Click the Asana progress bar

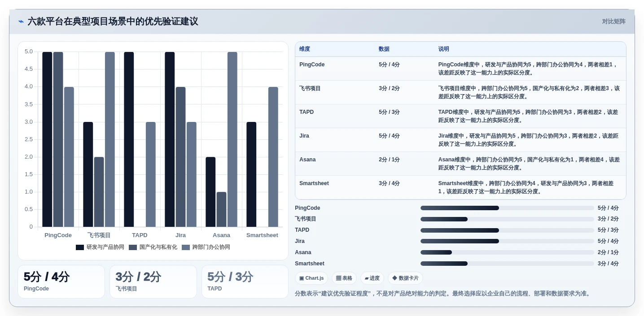[x=507, y=252]
